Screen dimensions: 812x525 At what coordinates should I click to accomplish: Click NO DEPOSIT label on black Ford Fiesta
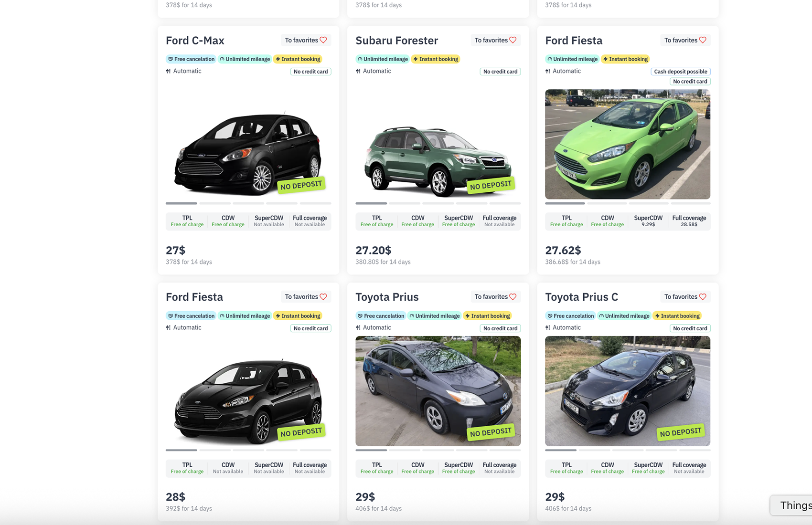click(301, 432)
